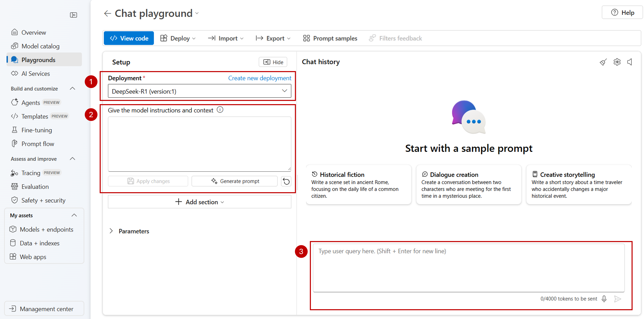Screen dimensions: 644x319
Task: Click the microphone icon in chat input
Action: [x=604, y=299]
